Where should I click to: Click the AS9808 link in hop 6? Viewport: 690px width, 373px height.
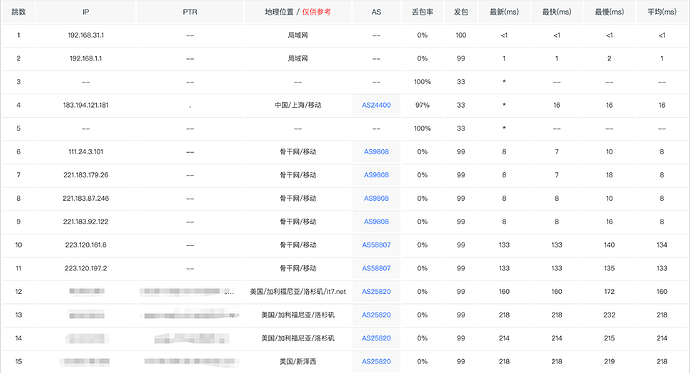[x=376, y=152]
